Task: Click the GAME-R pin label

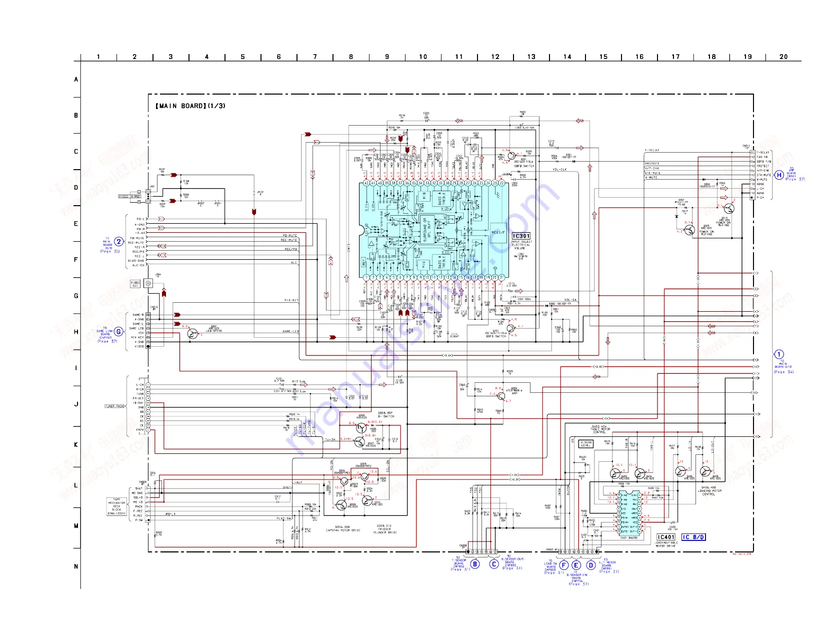Action: coord(138,315)
